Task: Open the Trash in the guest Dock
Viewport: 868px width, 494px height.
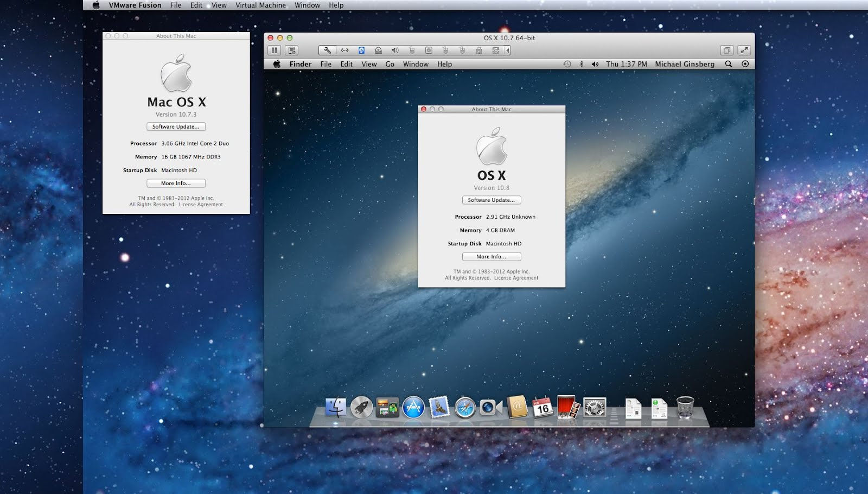Action: tap(685, 407)
